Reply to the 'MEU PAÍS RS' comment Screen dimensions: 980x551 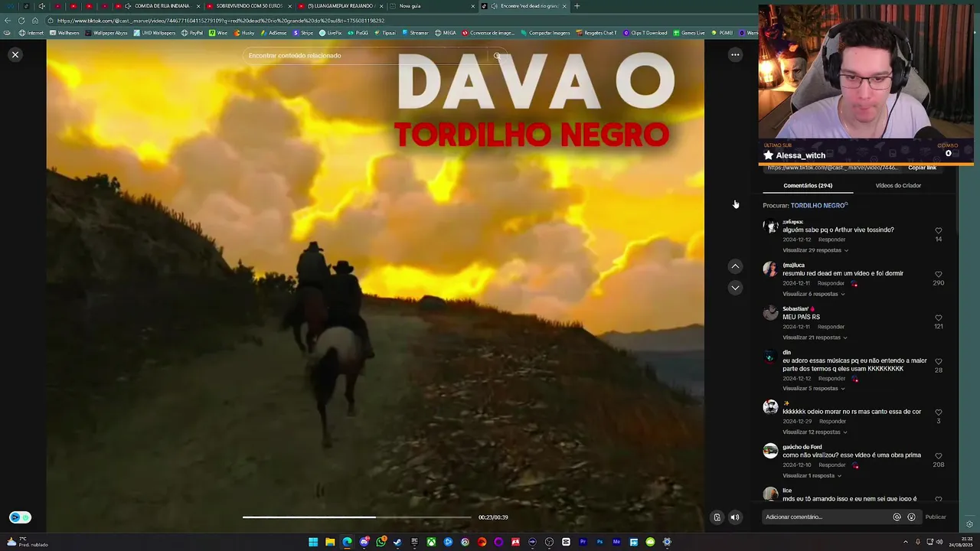click(831, 327)
